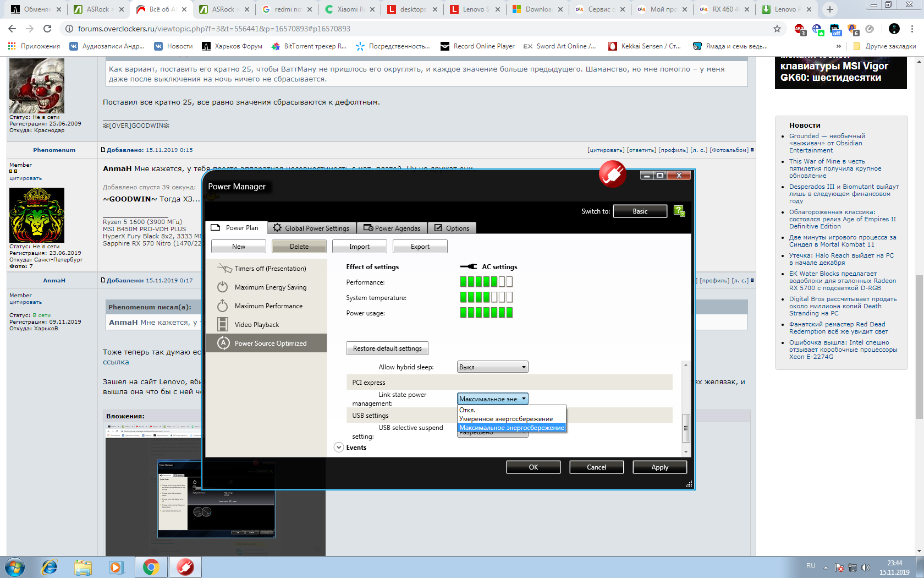924x578 pixels.
Task: Click the Delete power plan button
Action: click(x=299, y=247)
